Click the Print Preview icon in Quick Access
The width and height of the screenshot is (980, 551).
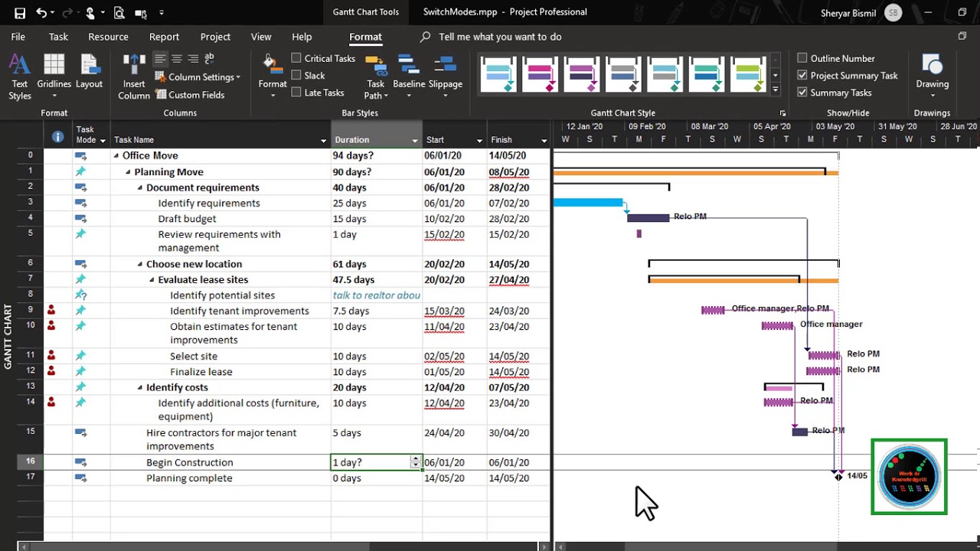point(119,12)
